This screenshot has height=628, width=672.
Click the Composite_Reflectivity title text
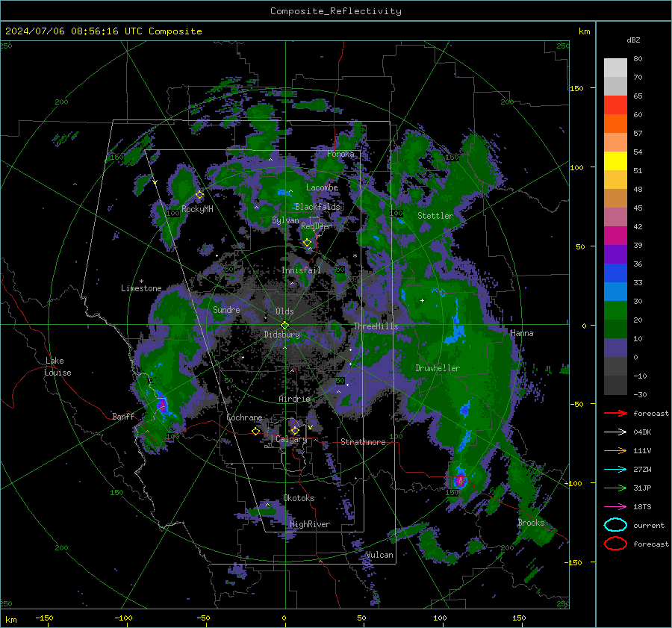[336, 11]
